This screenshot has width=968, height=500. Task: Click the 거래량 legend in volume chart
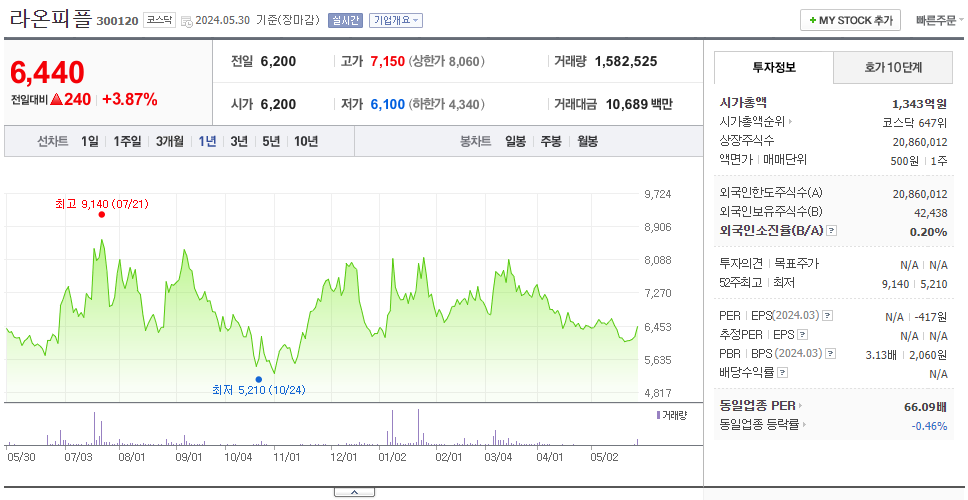coord(671,415)
